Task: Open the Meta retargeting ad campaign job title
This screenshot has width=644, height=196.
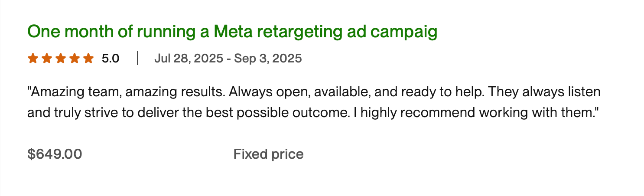Action: click(232, 32)
